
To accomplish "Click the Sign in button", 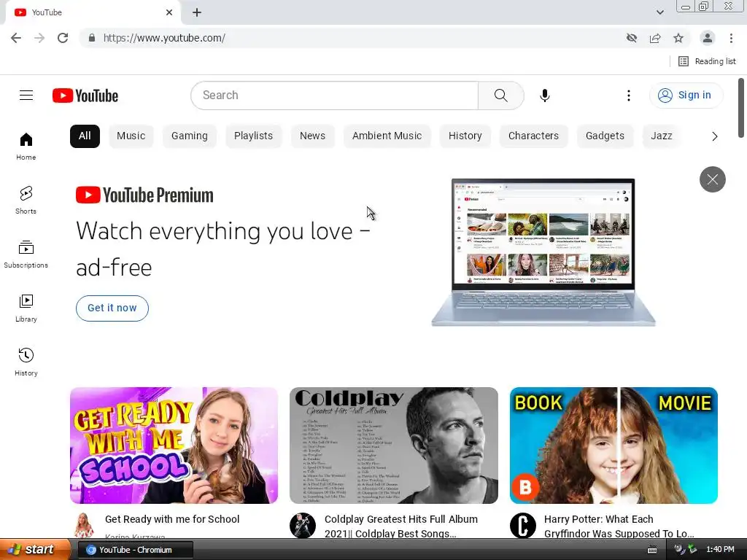I will (686, 96).
